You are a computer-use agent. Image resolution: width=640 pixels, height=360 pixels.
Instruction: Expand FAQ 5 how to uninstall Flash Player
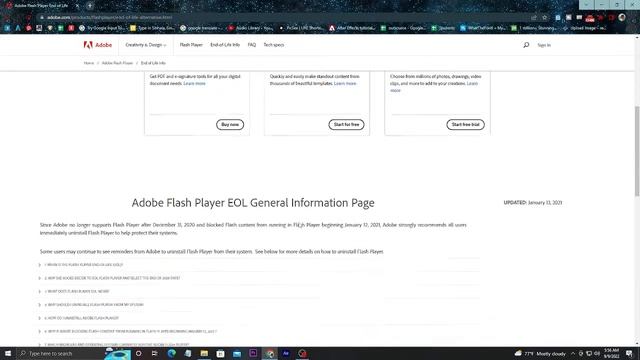tap(81, 318)
